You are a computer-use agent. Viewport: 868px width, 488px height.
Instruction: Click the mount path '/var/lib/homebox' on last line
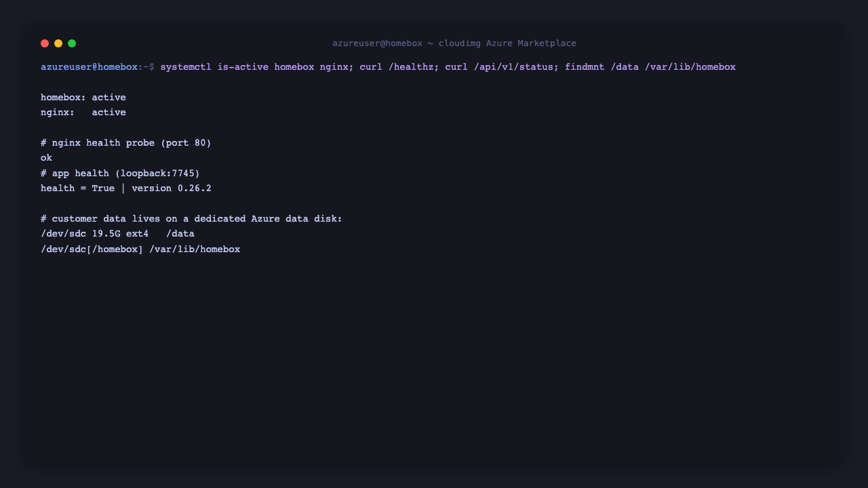195,249
